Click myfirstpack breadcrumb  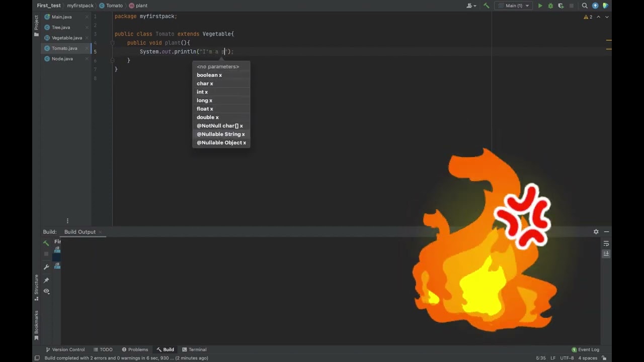pos(80,6)
